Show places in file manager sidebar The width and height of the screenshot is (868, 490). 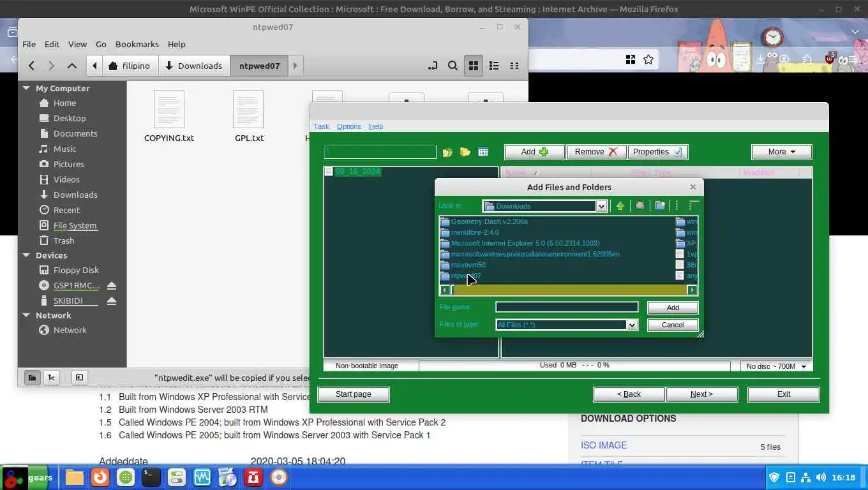[x=32, y=377]
